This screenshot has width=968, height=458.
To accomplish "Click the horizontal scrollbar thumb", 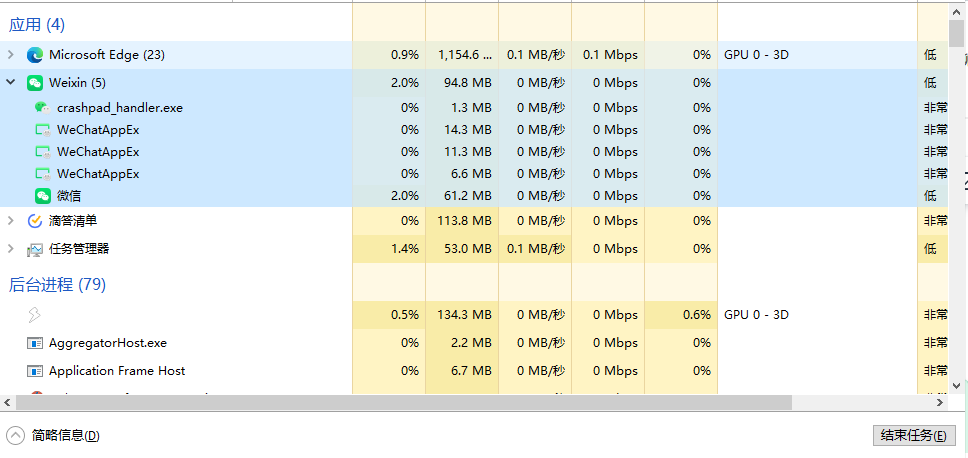I will [400, 402].
